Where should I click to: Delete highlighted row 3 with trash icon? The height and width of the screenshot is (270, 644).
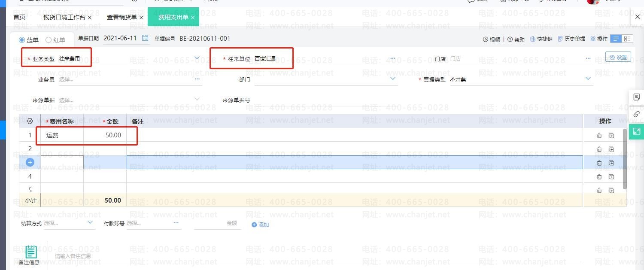point(599,163)
